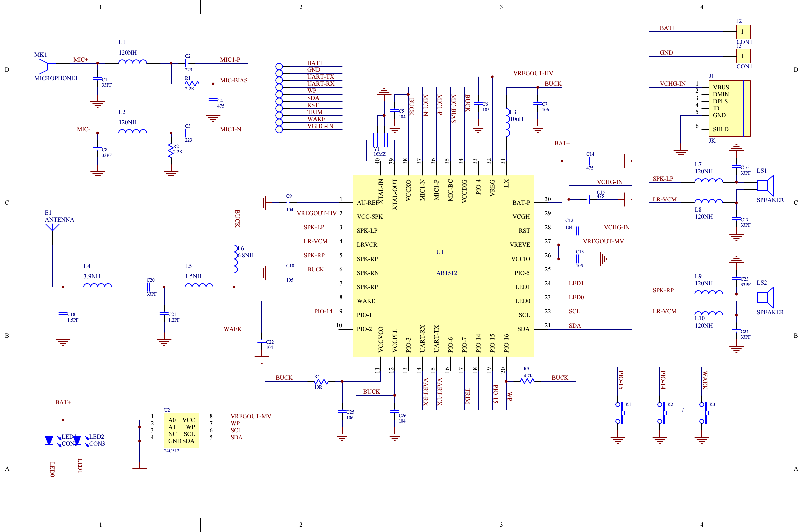Screen dimensions: 803x532
Task: Select inductor L10 120NH coil
Action: pos(708,313)
